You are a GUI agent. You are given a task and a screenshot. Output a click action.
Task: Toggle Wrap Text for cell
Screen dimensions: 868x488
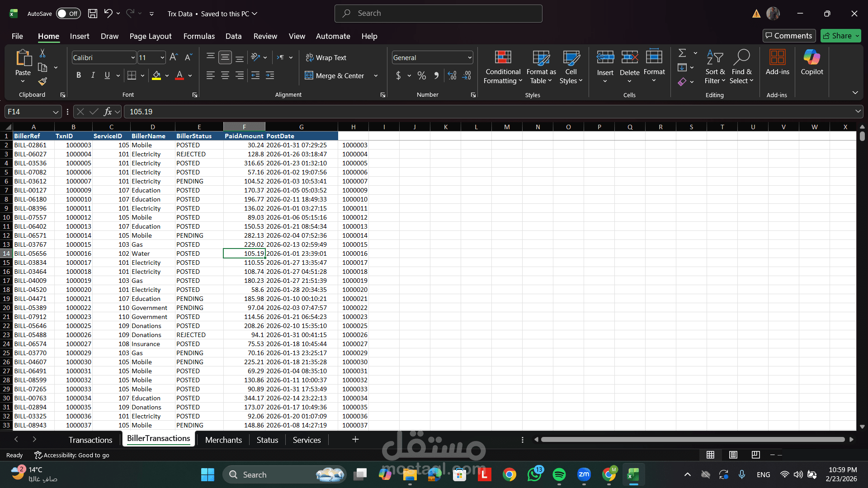click(x=326, y=57)
